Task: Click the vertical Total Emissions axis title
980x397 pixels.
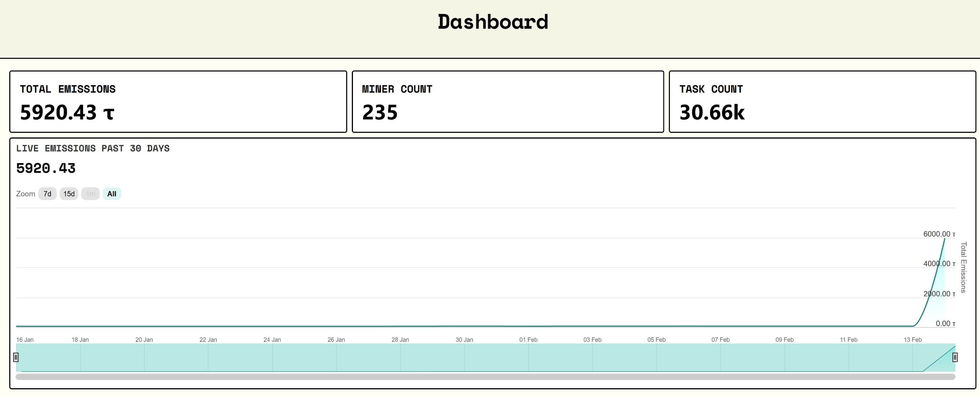Action: (x=963, y=267)
